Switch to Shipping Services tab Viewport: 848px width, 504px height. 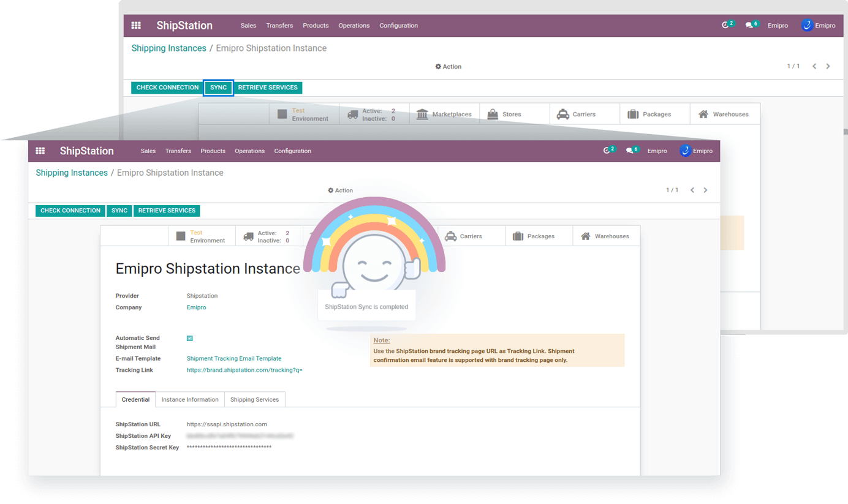pos(255,399)
